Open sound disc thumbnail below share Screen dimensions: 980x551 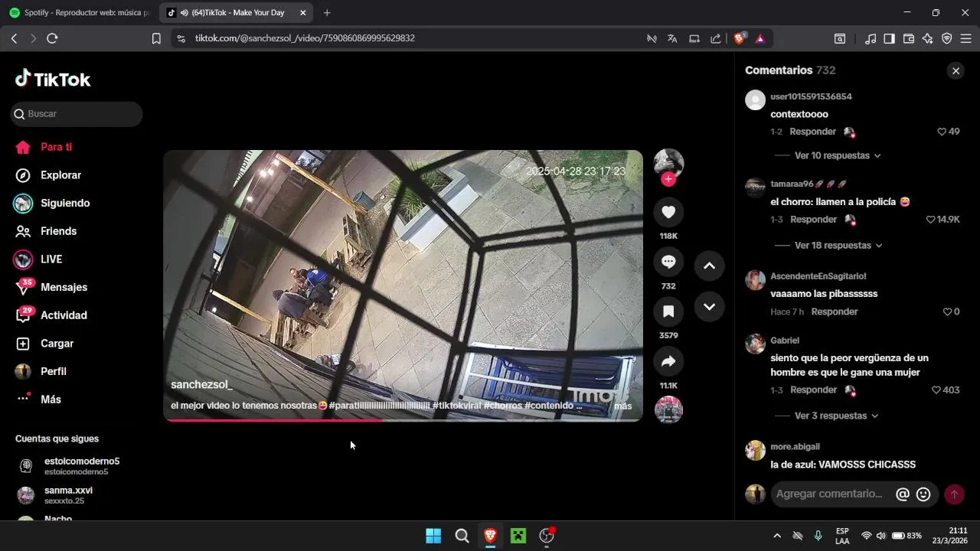click(x=668, y=409)
